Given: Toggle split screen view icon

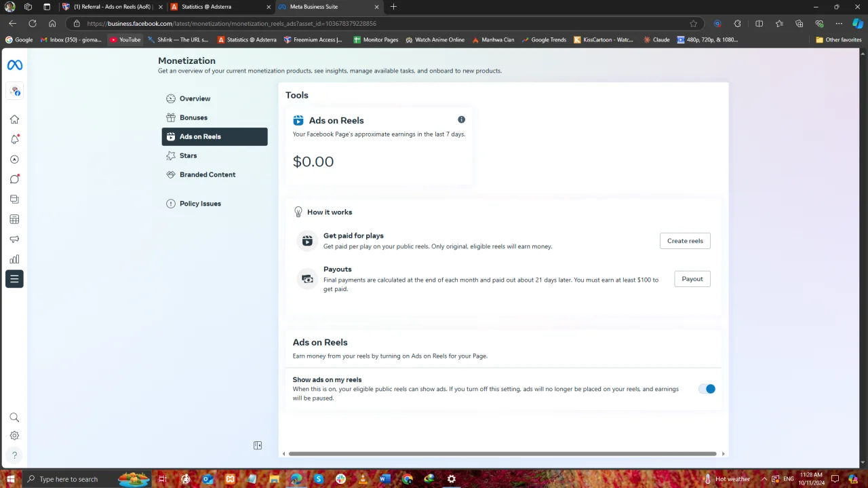Looking at the screenshot, I should pyautogui.click(x=759, y=23).
